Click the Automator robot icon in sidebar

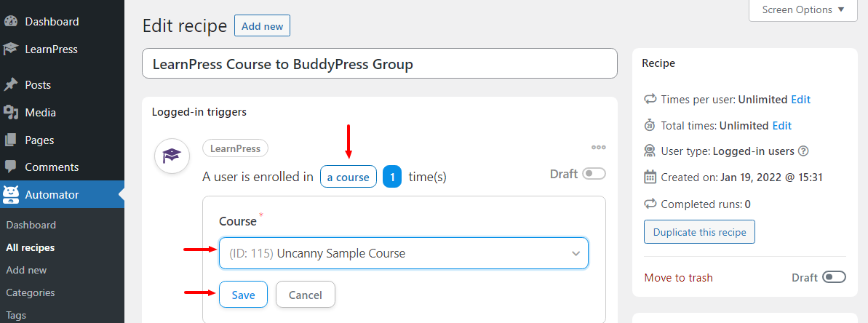(x=11, y=195)
